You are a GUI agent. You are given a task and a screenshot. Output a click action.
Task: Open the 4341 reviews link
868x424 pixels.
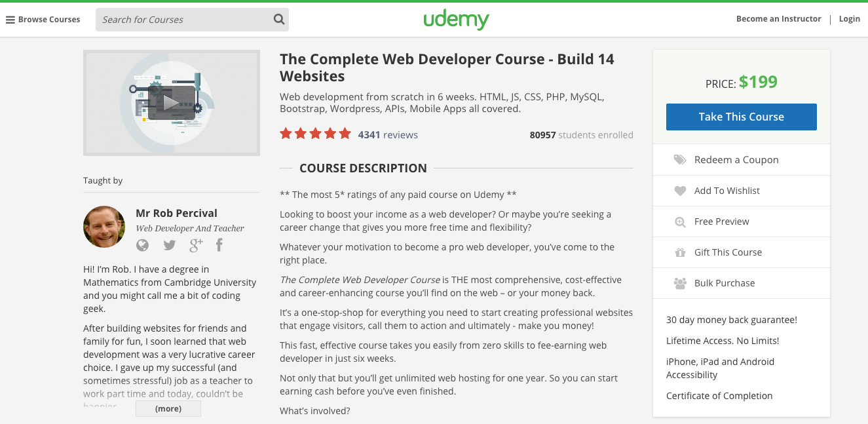(x=388, y=135)
